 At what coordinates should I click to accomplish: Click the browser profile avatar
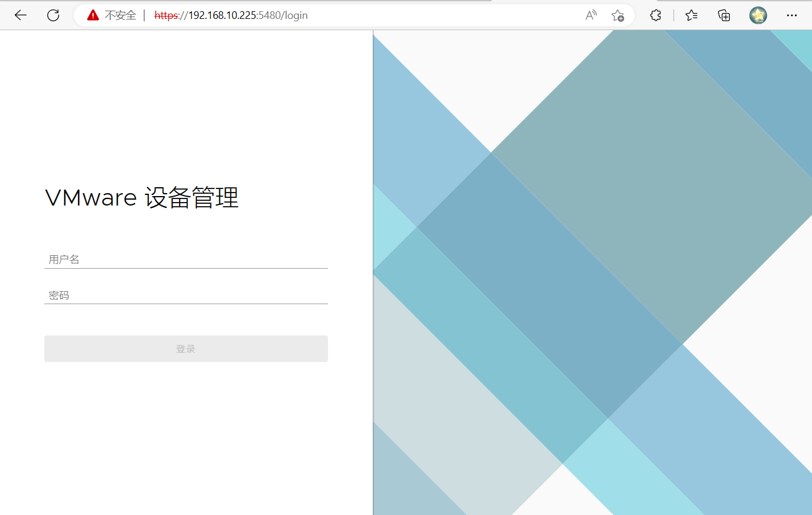(758, 15)
